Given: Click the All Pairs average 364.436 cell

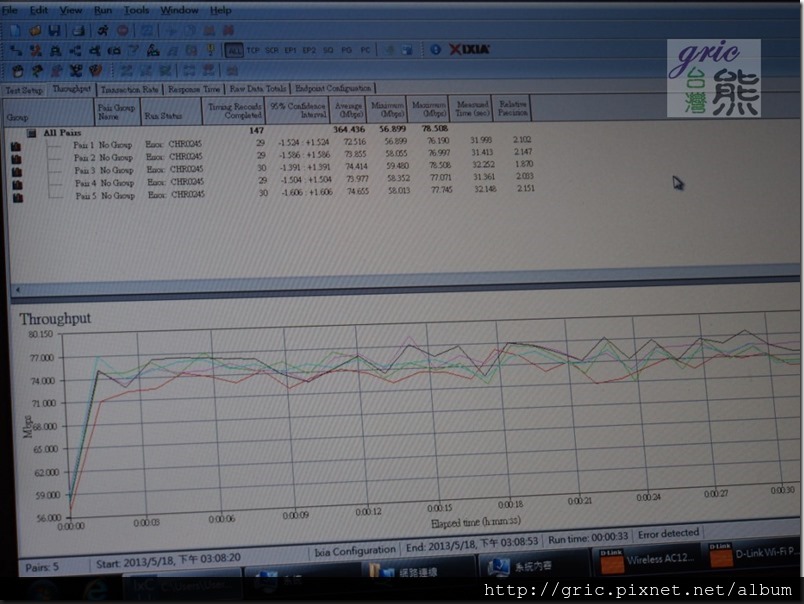Looking at the screenshot, I should (x=349, y=129).
